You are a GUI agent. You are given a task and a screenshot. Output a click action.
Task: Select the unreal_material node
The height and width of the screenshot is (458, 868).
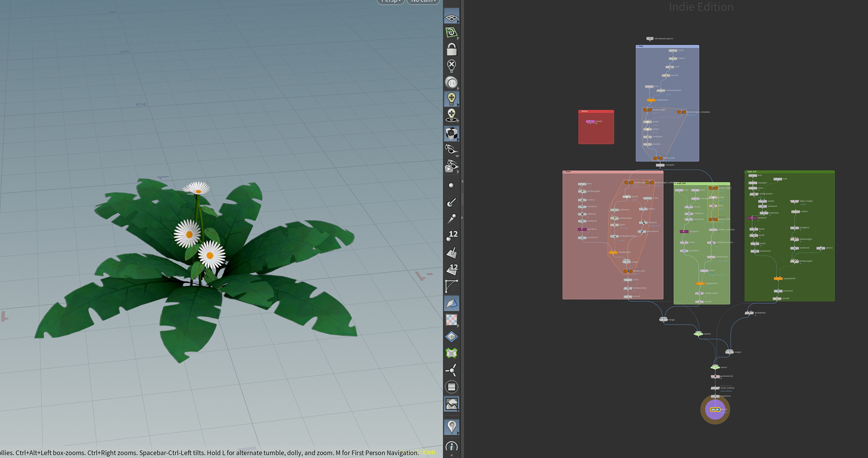click(715, 388)
